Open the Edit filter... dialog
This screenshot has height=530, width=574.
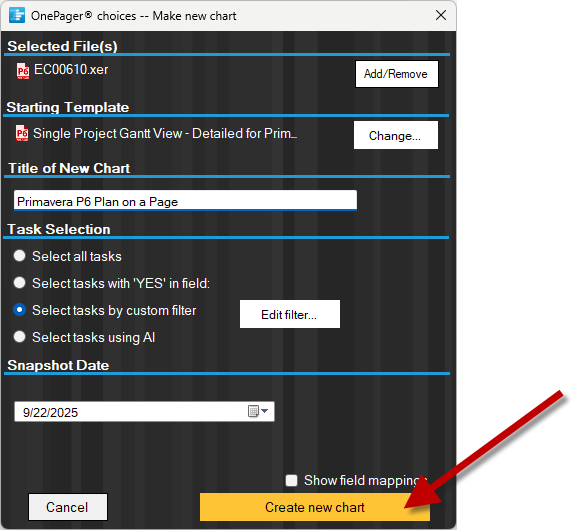point(290,314)
